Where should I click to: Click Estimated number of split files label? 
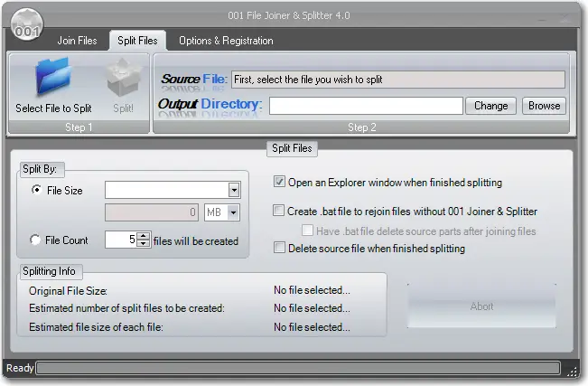point(126,308)
